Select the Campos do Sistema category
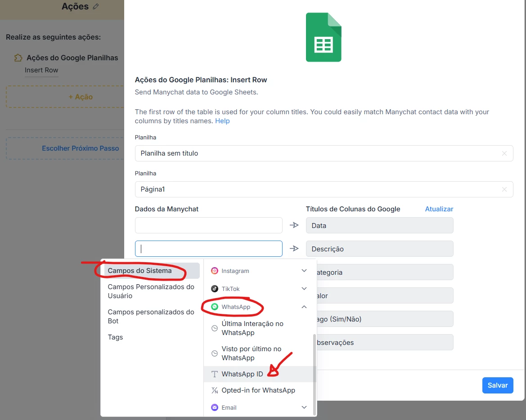Viewport: 526px width, 420px height. coord(152,271)
